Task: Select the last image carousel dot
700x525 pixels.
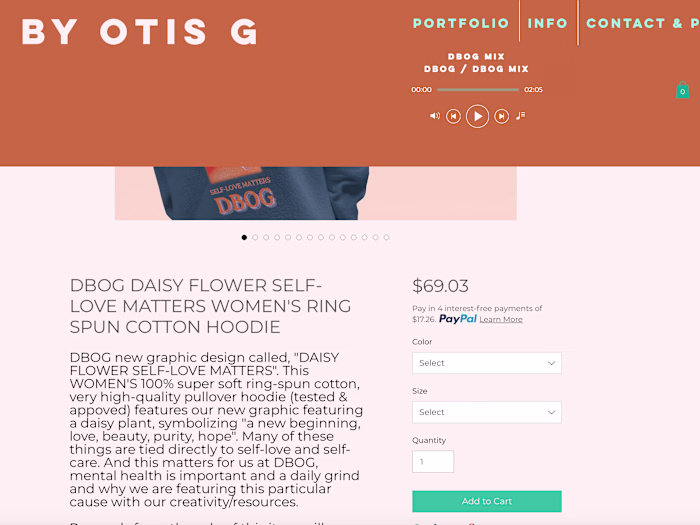Action: tap(386, 237)
